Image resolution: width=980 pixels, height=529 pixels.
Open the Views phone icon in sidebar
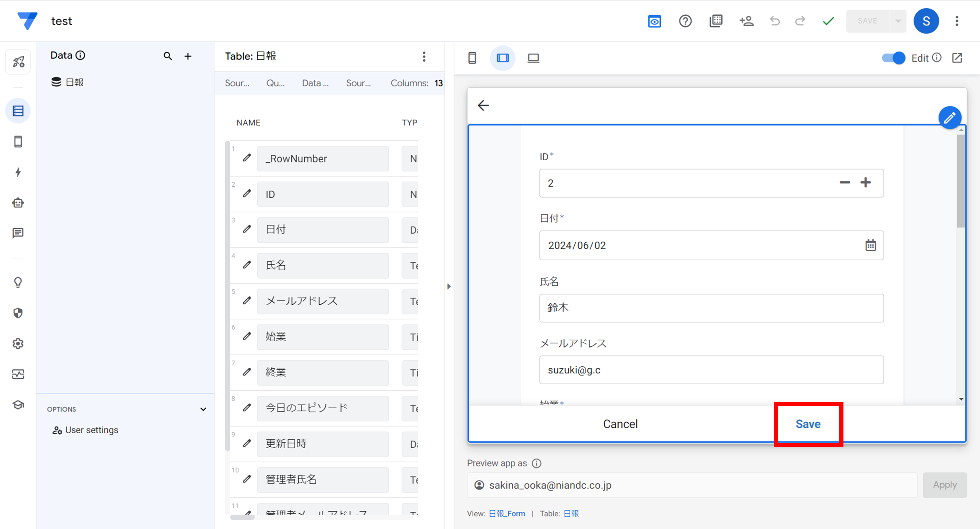tap(18, 141)
